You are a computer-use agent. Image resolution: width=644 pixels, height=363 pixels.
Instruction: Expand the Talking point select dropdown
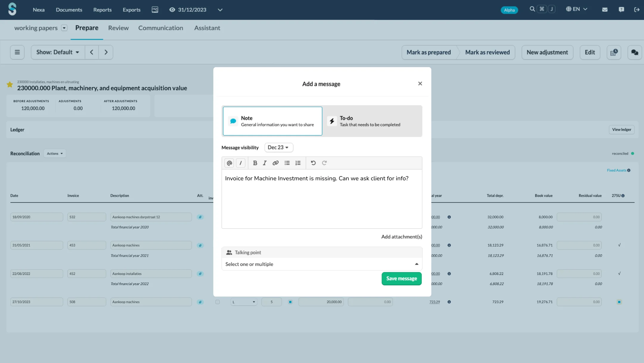(321, 264)
